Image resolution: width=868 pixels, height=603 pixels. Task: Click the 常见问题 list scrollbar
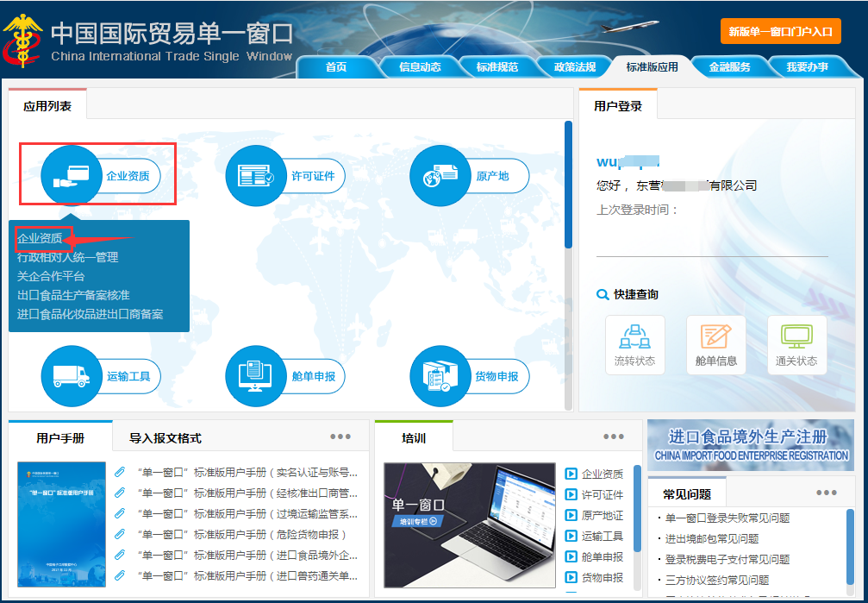click(x=850, y=546)
